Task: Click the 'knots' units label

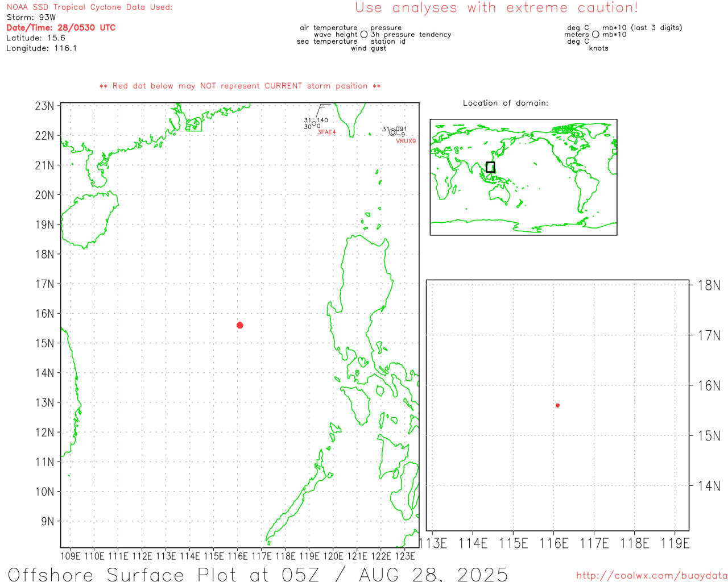Action: [x=599, y=48]
